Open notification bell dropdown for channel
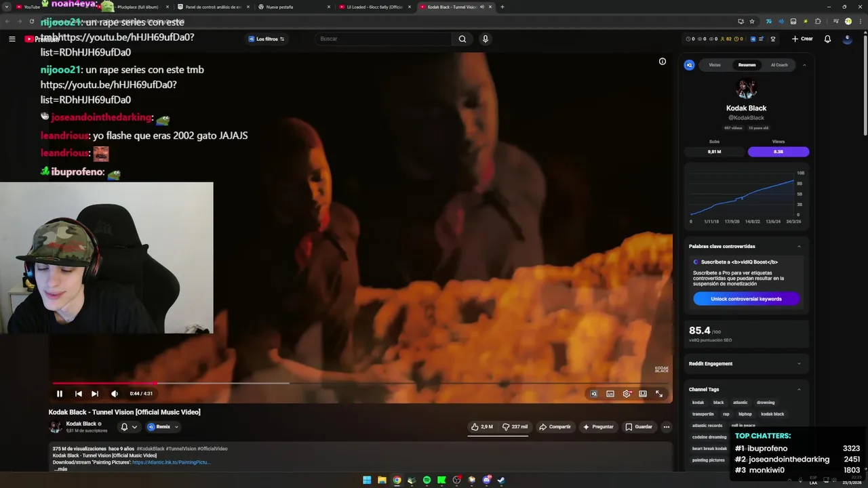 (x=128, y=427)
